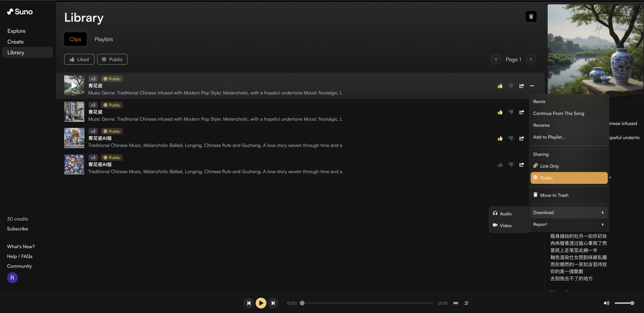
Task: Play the first song thumbnail
Action: click(74, 86)
